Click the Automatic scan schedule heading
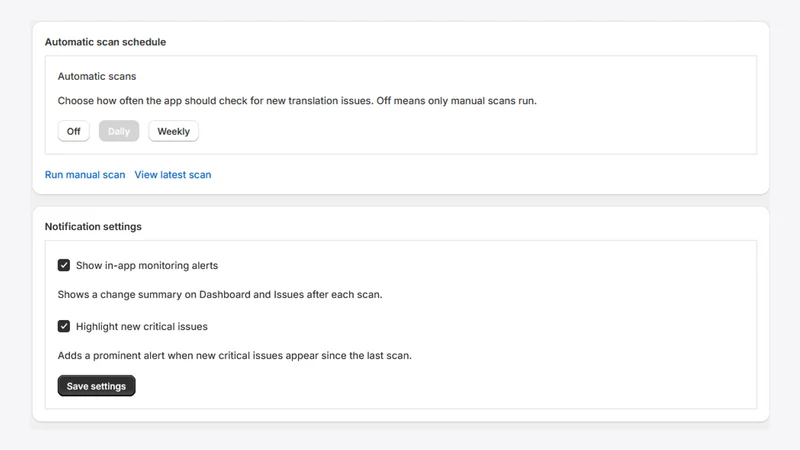The image size is (800, 450). coord(106,42)
